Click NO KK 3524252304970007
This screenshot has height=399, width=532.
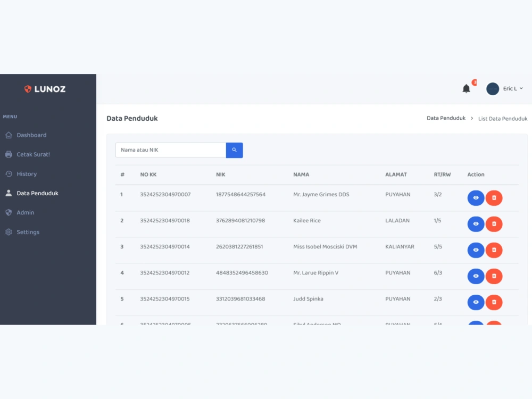165,195
